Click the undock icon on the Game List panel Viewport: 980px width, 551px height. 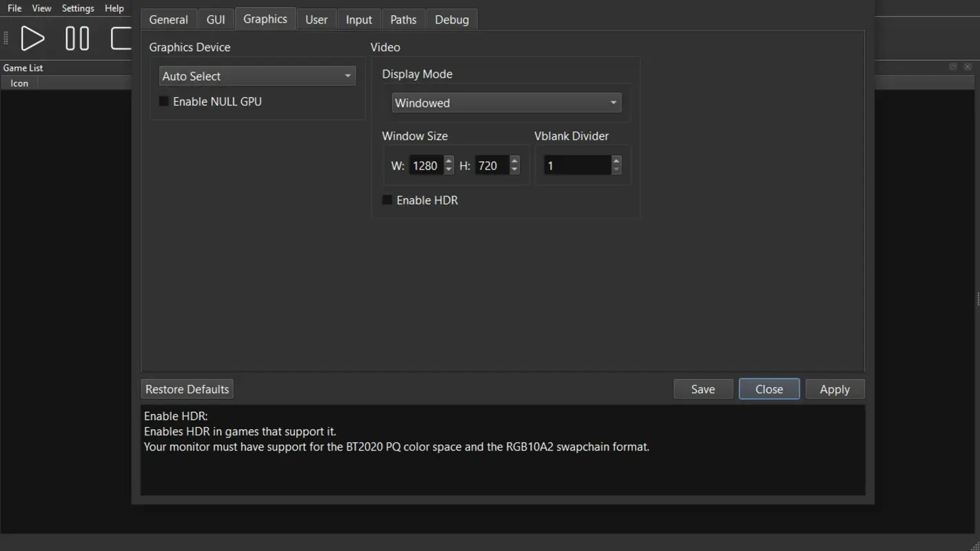(x=952, y=66)
